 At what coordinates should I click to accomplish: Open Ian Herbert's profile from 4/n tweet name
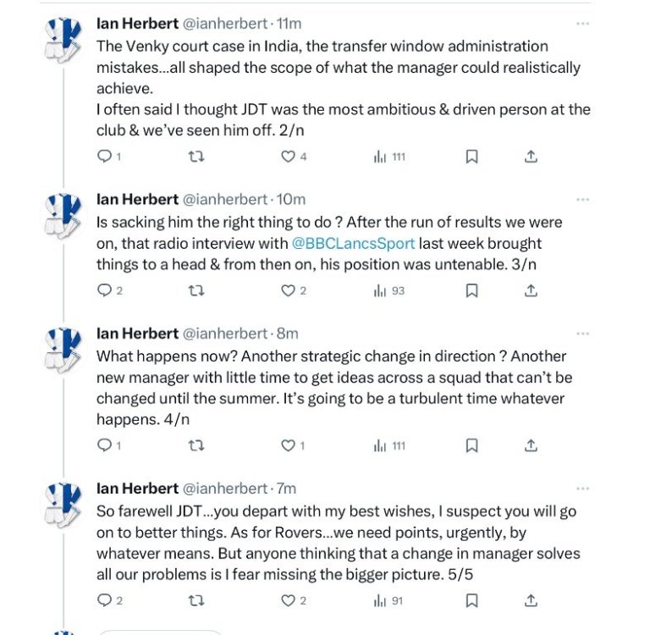pyautogui.click(x=137, y=334)
